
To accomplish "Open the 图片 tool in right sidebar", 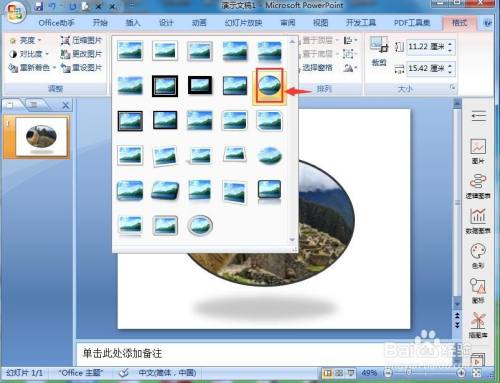I will point(478,151).
